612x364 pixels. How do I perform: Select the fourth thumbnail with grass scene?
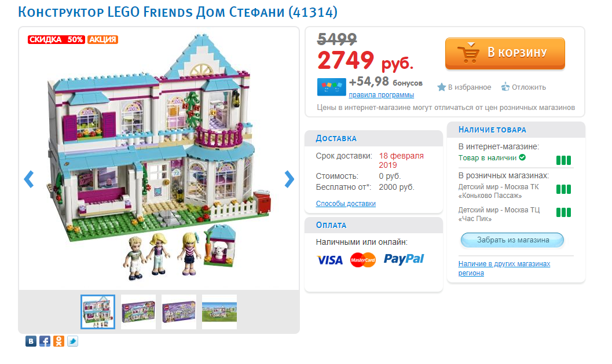[219, 312]
